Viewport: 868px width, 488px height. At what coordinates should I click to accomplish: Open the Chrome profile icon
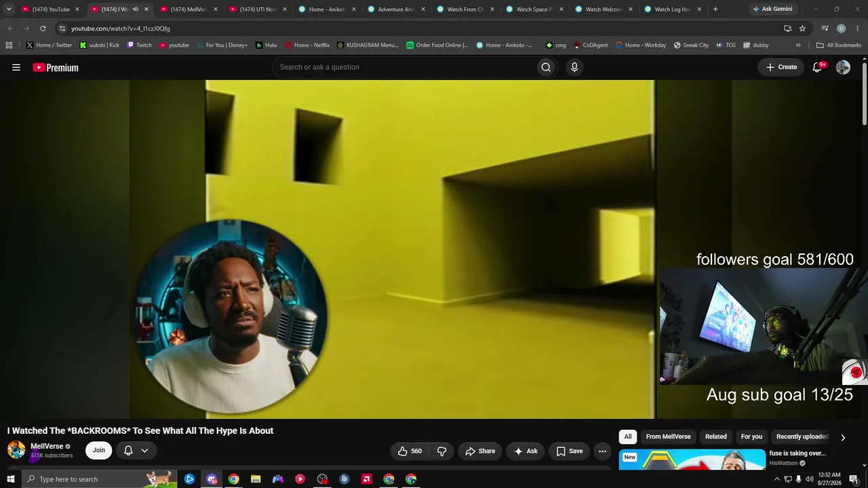(x=841, y=28)
